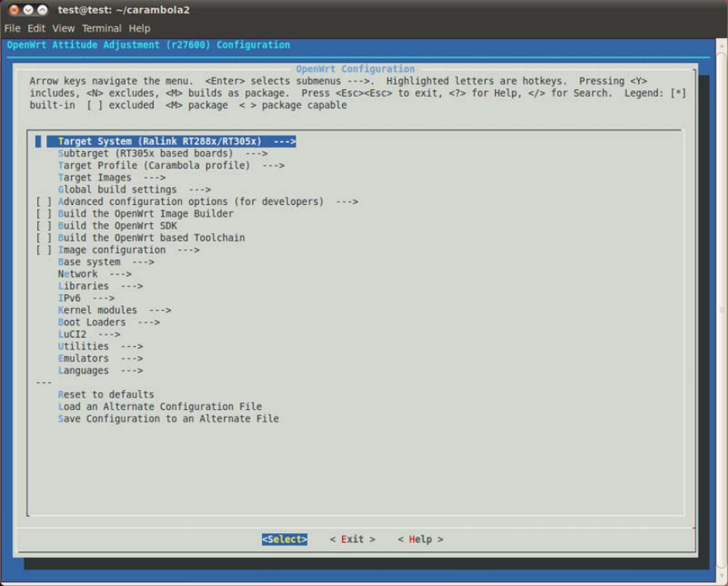Open Languages submenu
728x586 pixels.
point(100,371)
